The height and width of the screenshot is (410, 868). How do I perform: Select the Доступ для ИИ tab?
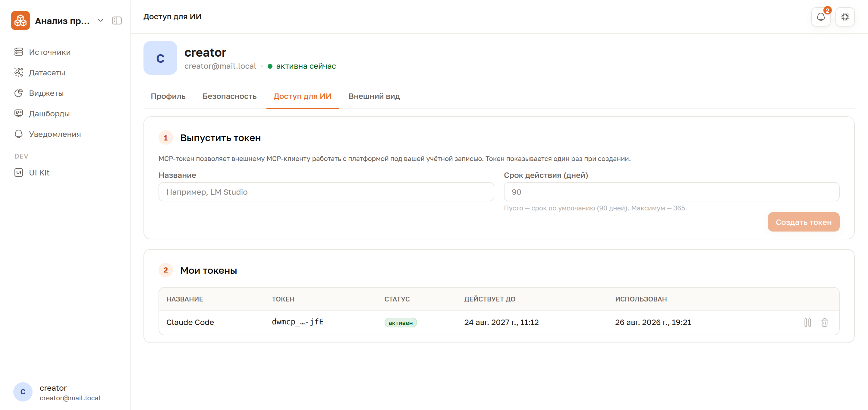tap(302, 96)
